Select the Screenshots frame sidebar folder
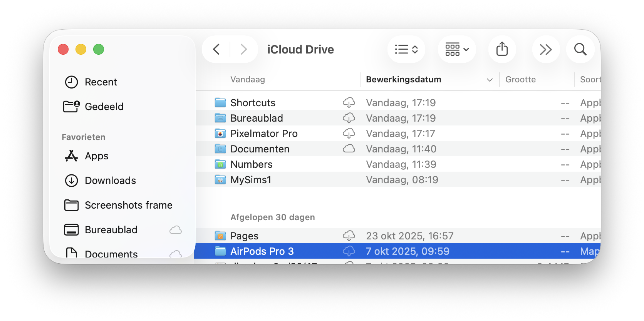Screen dimensions: 644x321 (x=128, y=205)
